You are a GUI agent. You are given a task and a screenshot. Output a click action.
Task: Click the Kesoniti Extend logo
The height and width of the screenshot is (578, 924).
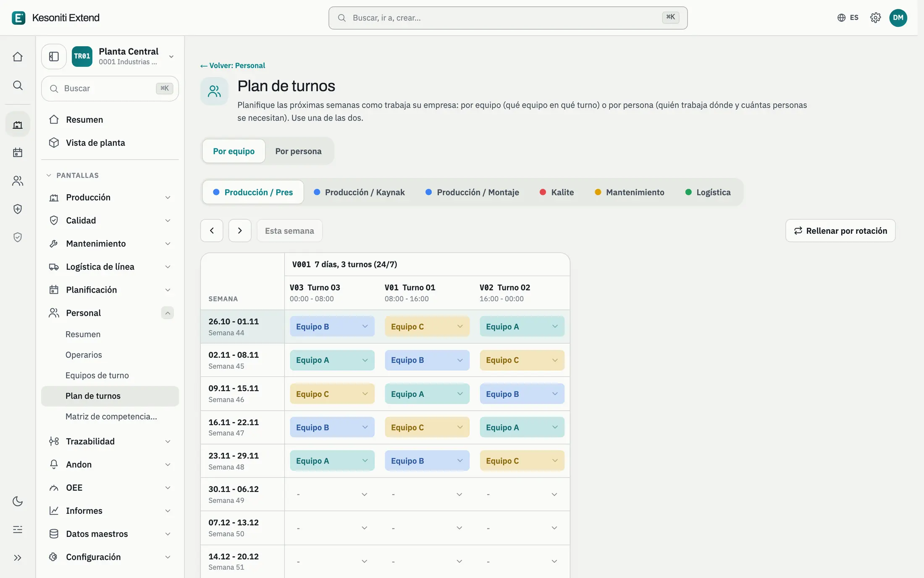[x=56, y=18]
